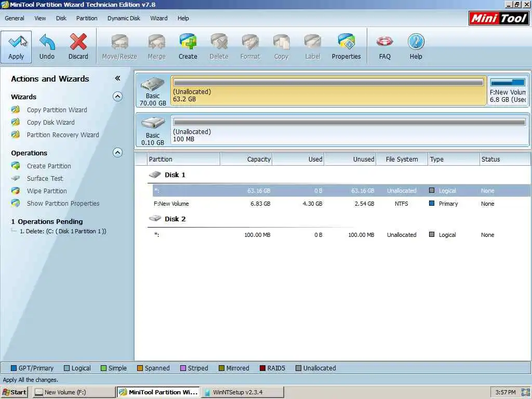Sort by Partition column header

click(184, 159)
